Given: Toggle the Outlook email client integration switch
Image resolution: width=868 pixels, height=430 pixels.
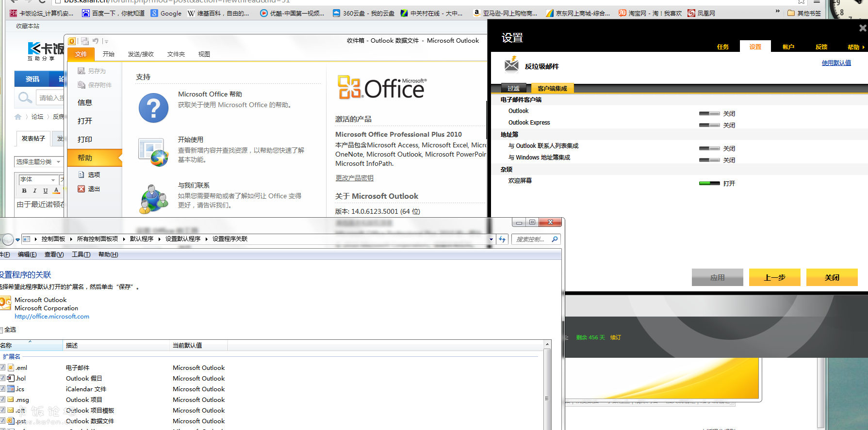Looking at the screenshot, I should 709,113.
